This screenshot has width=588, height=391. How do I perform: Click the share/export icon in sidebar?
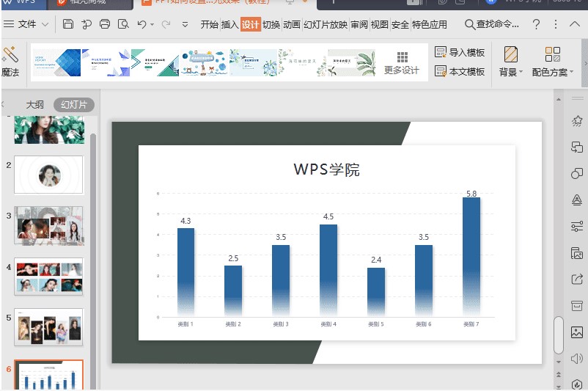coord(577,279)
